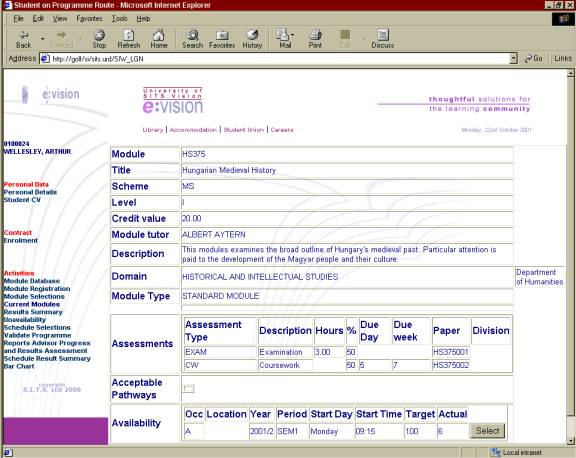Open Validate Programme sidebar link

(x=37, y=335)
